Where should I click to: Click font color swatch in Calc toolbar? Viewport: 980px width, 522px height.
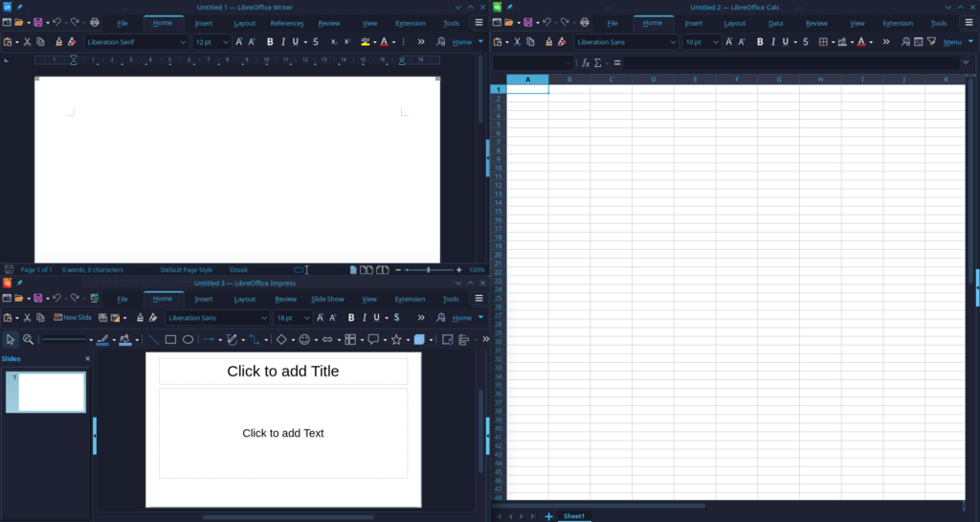pos(861,42)
